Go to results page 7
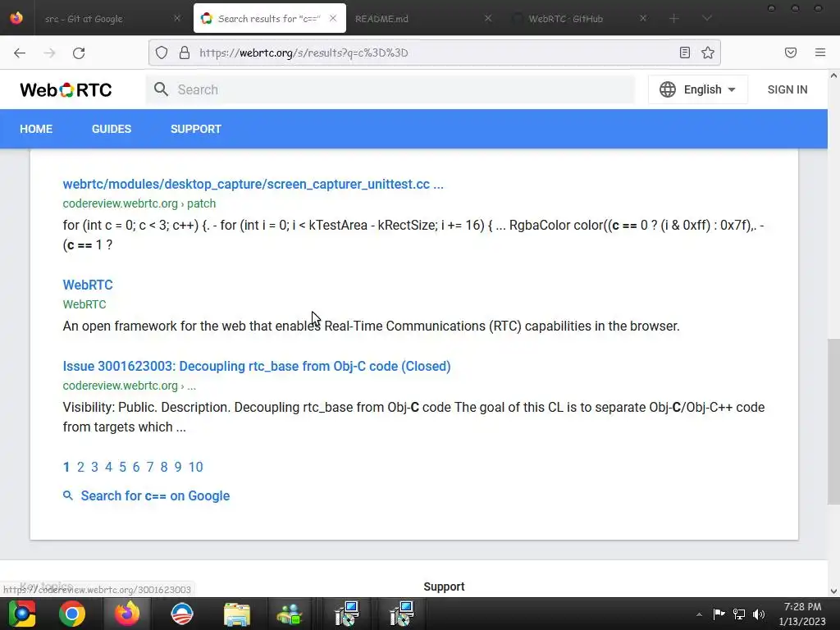The image size is (840, 630). click(x=150, y=467)
